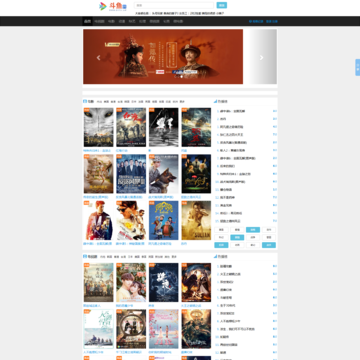
Task: Select the active carousel pagination dot
Action: click(182, 77)
